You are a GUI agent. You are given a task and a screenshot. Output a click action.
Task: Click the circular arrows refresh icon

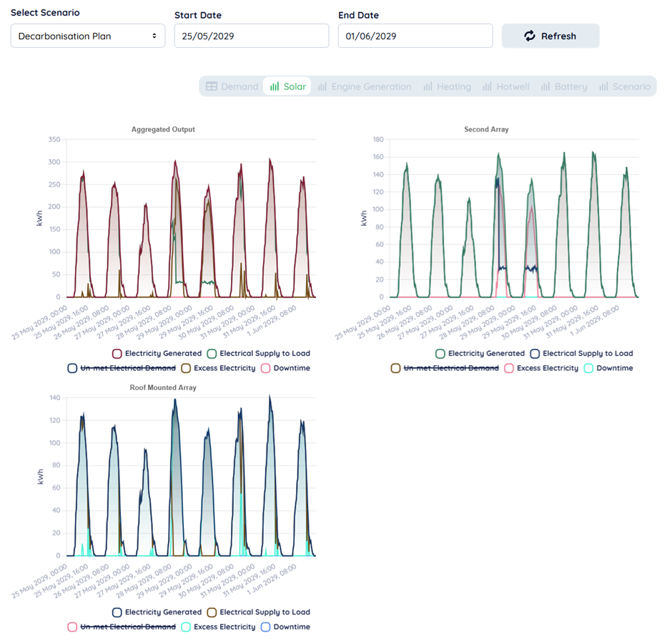(530, 36)
